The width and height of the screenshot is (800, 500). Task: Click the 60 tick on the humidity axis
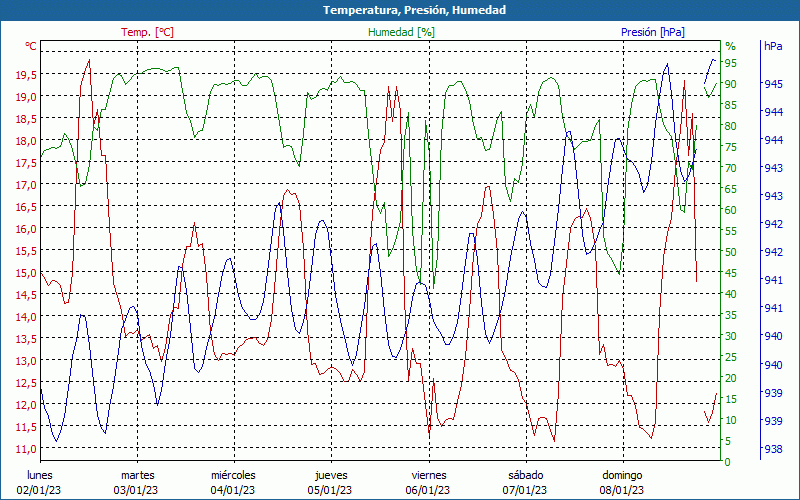730,210
